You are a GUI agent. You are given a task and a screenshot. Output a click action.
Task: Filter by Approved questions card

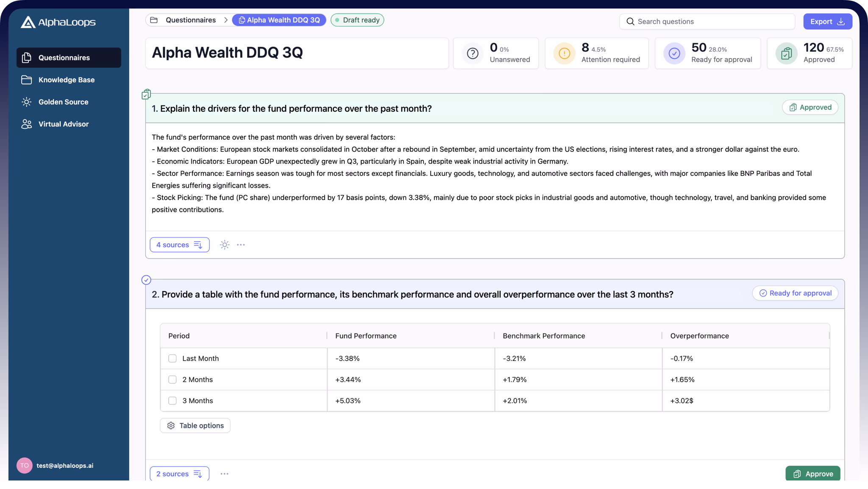[x=810, y=53]
